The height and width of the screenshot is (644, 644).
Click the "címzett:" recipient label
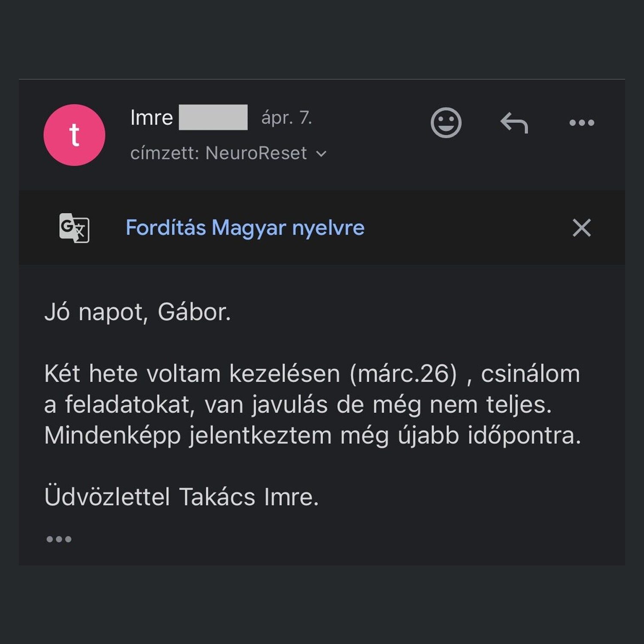(164, 153)
